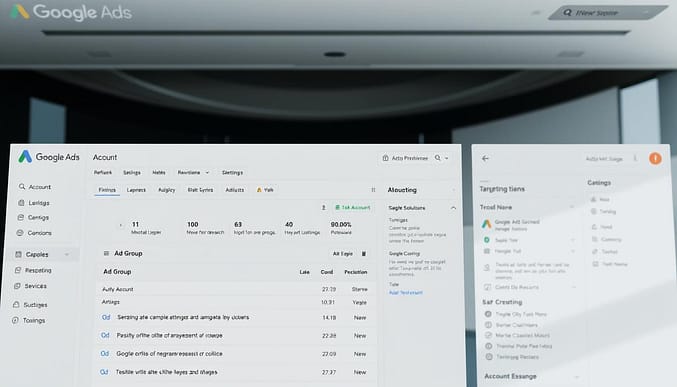Viewport: 677px width, 387px height.
Task: Click the green 1ak Account button
Action: [x=353, y=208]
